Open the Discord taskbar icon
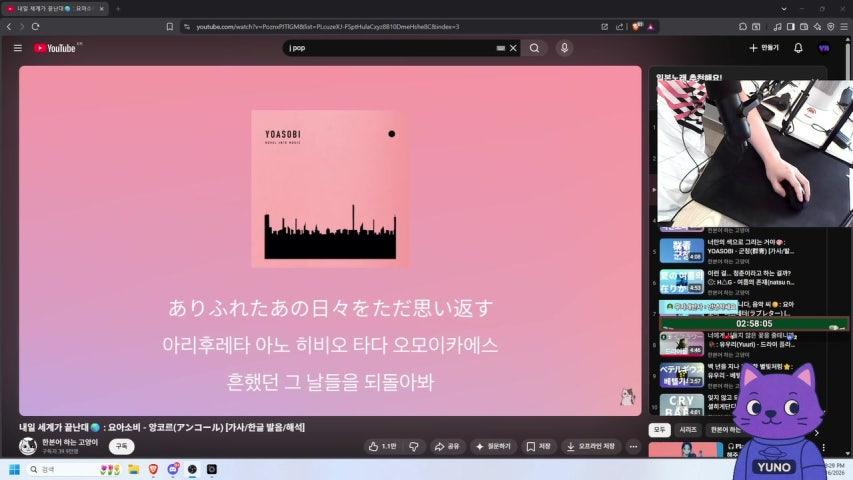Screen dimensions: 853x480 point(173,469)
